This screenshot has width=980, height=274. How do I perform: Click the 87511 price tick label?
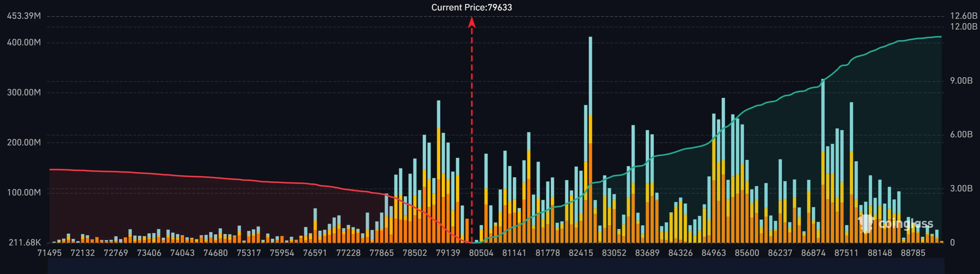847,253
